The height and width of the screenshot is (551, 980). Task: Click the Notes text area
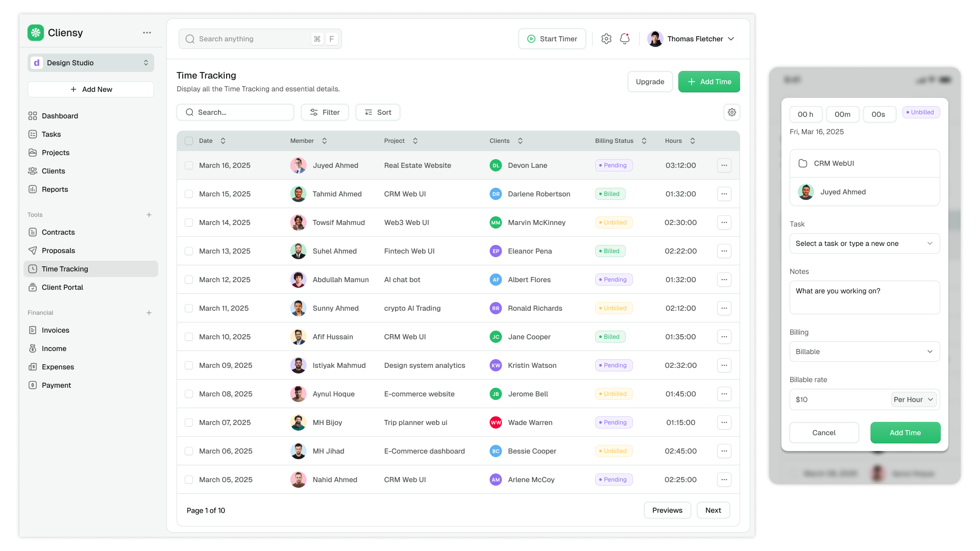coord(865,297)
